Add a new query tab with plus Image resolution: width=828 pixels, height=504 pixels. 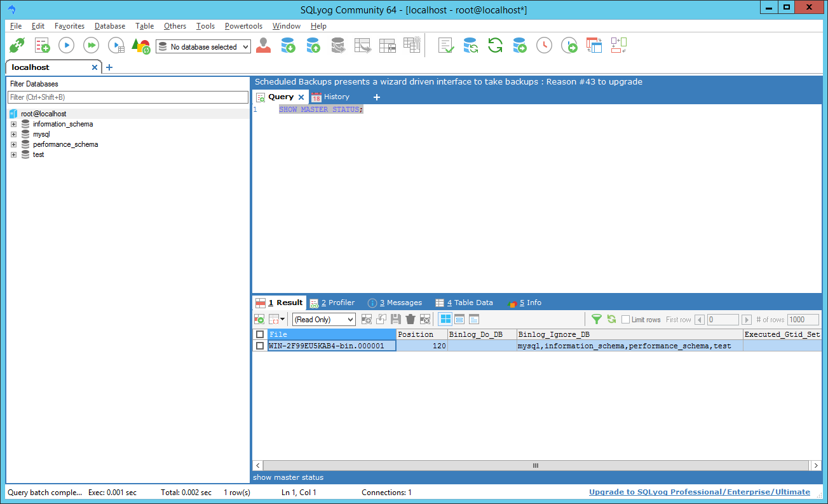(x=376, y=97)
